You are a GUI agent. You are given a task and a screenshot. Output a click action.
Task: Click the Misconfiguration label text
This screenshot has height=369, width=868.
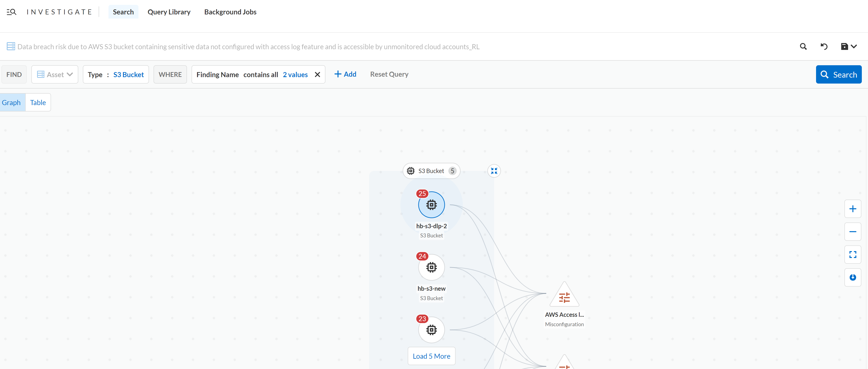tap(564, 324)
